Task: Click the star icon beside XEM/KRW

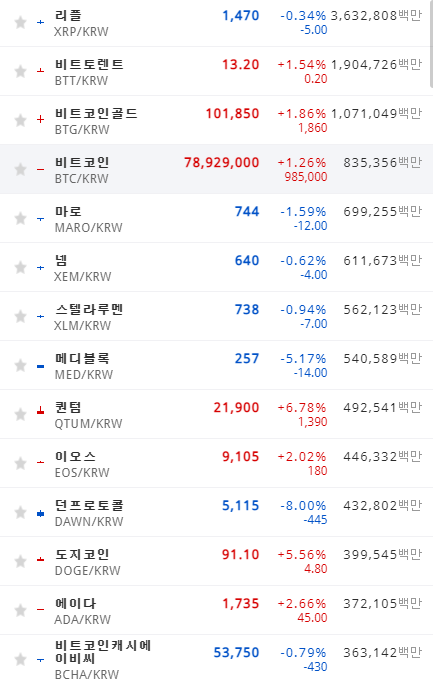Action: 20,268
